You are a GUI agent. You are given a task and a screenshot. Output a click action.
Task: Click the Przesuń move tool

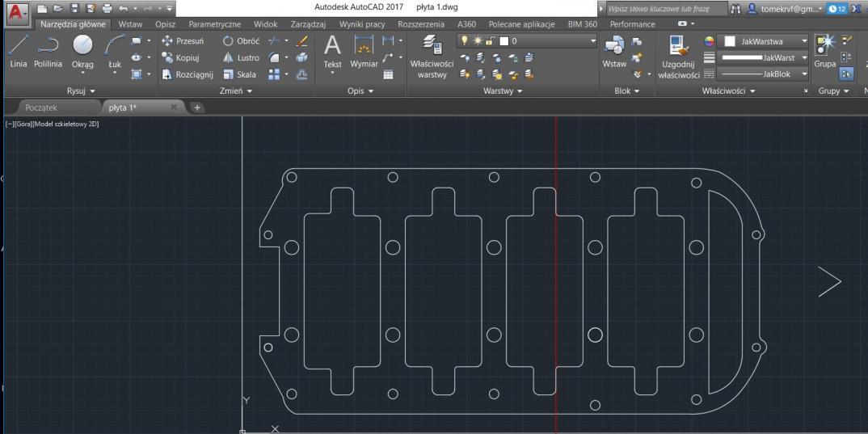tap(183, 42)
